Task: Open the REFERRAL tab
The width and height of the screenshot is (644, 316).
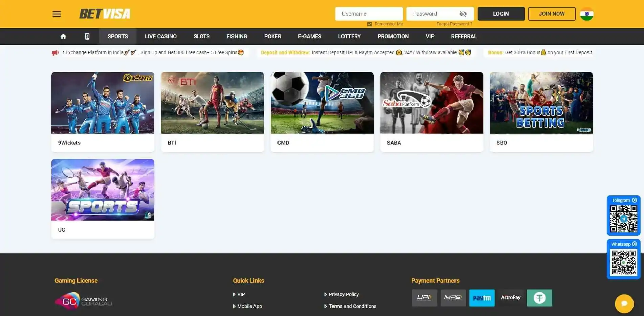Action: 464,36
